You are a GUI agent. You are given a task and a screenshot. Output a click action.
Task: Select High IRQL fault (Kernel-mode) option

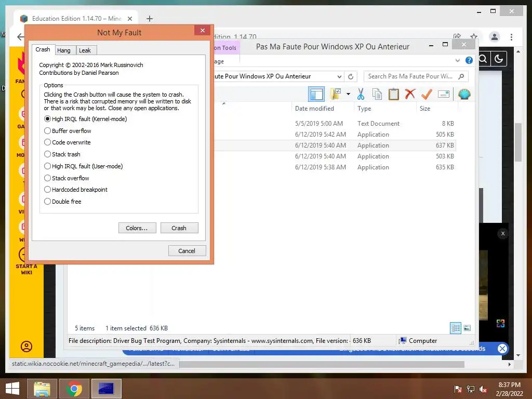point(86,119)
